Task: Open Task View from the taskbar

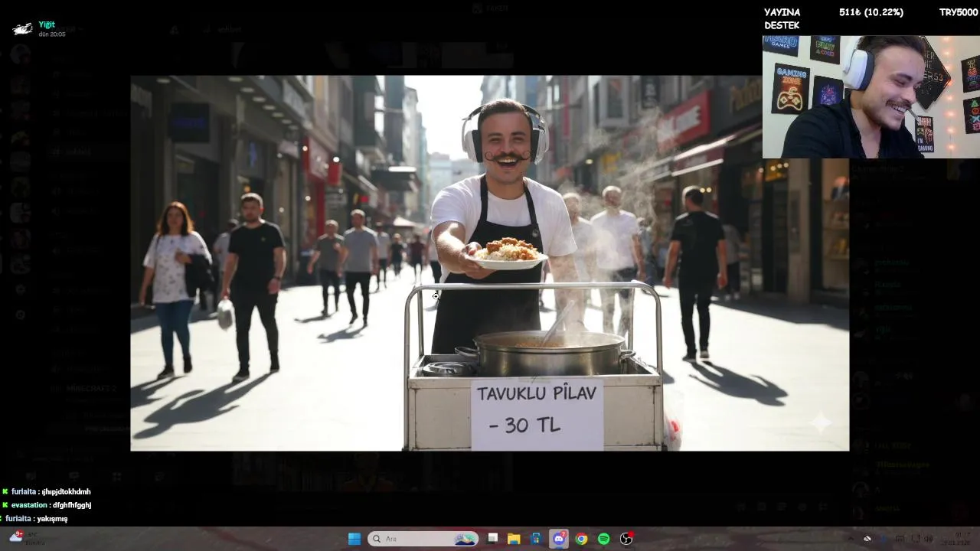Action: click(x=492, y=539)
